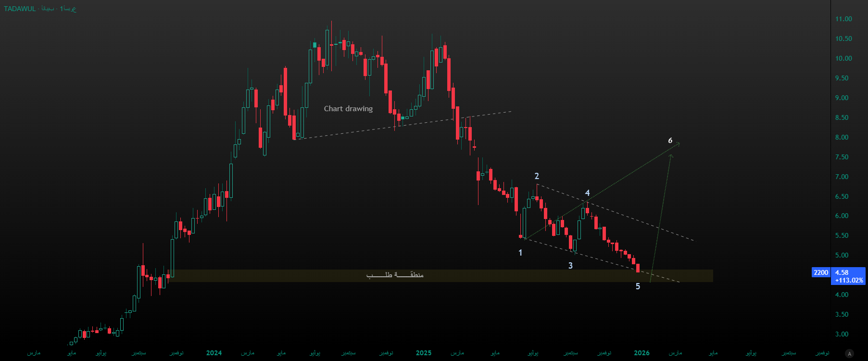
Task: Select the Arabic demand zone label
Action: [x=395, y=275]
